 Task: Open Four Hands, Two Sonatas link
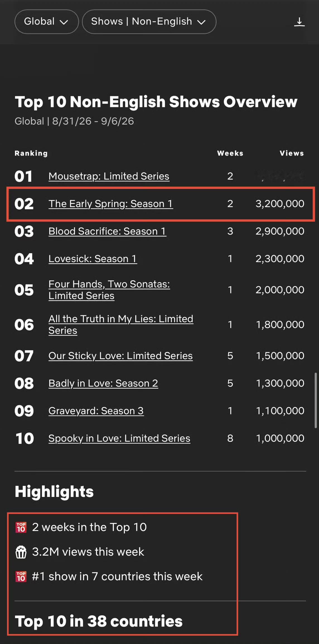point(109,290)
